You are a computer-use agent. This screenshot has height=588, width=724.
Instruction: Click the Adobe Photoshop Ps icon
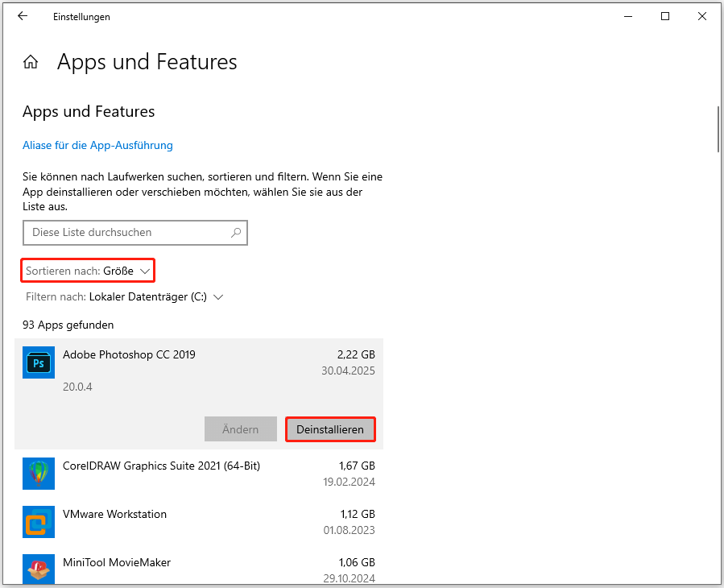click(x=39, y=362)
